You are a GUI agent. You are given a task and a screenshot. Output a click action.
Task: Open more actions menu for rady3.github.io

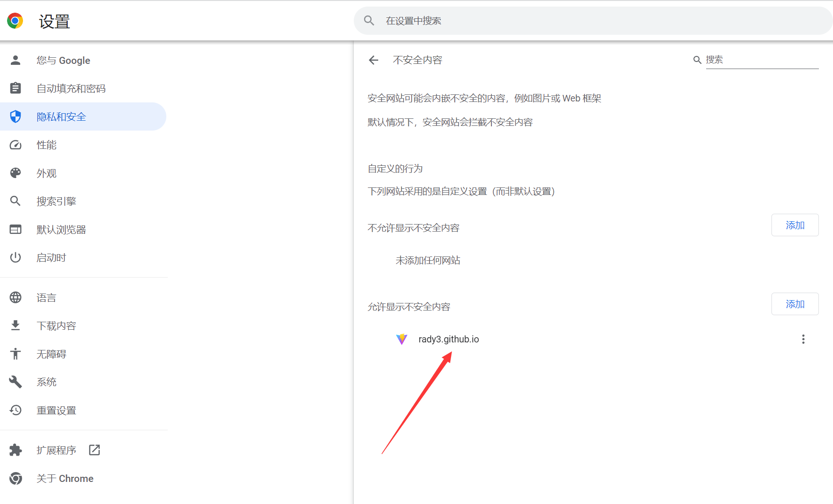pos(803,339)
